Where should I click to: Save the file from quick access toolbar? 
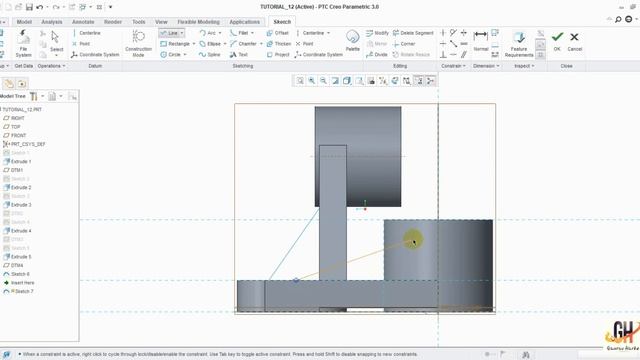tap(29, 7)
